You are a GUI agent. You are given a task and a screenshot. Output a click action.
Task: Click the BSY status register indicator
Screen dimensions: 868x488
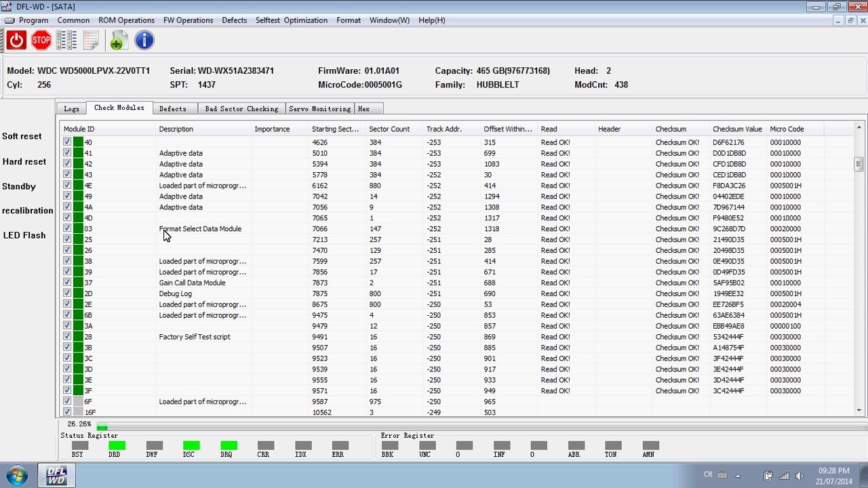point(79,445)
